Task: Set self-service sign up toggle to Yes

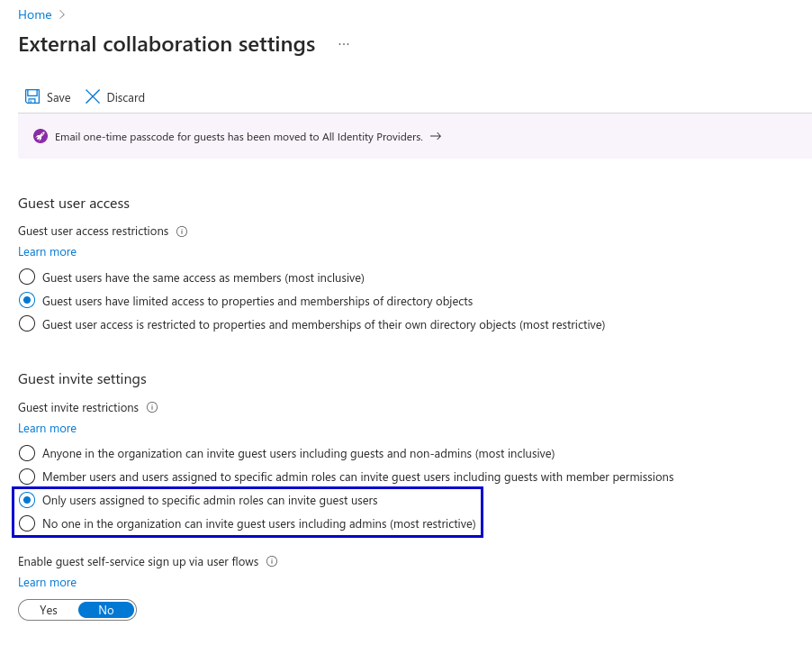Action: coord(49,610)
